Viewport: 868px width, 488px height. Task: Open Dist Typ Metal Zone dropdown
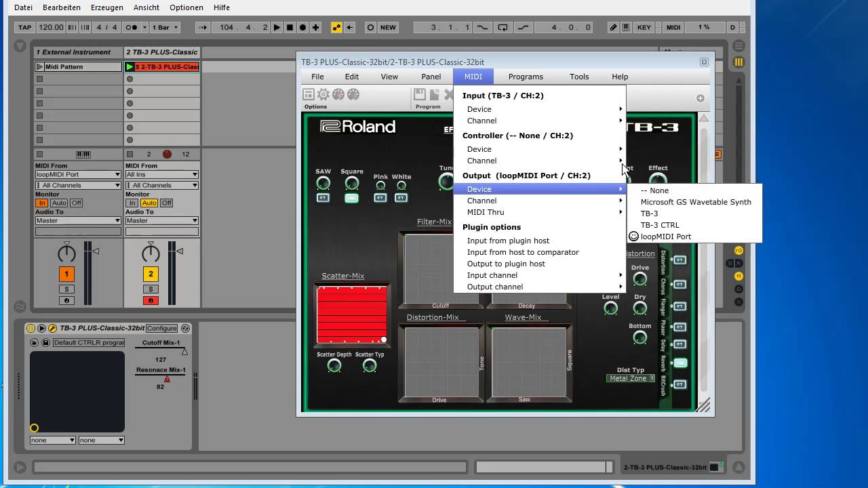(631, 378)
